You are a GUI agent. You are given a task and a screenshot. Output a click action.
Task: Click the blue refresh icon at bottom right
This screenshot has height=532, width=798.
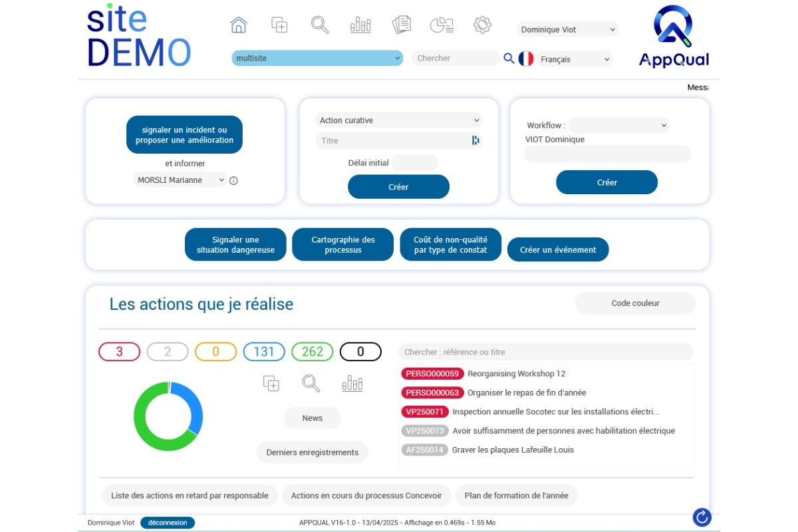coord(702,517)
